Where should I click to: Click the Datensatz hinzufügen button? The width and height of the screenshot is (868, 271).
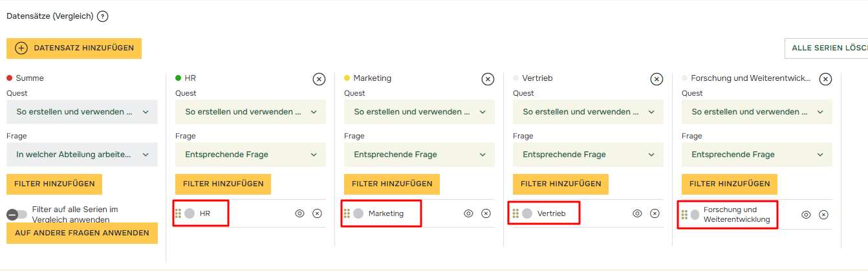tap(74, 48)
